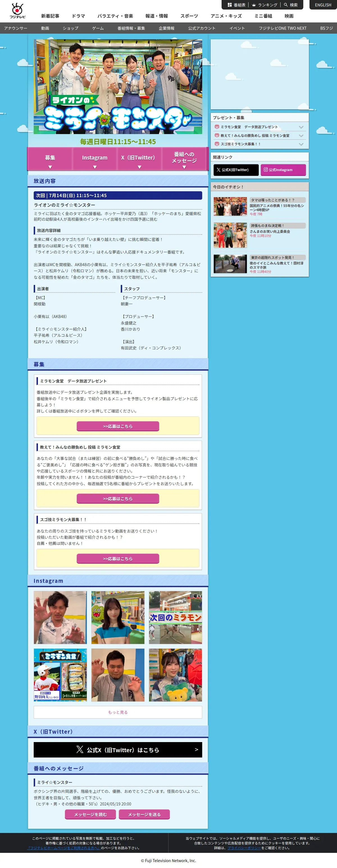Click the advertisement box beside the hero banner

pyautogui.click(x=259, y=74)
